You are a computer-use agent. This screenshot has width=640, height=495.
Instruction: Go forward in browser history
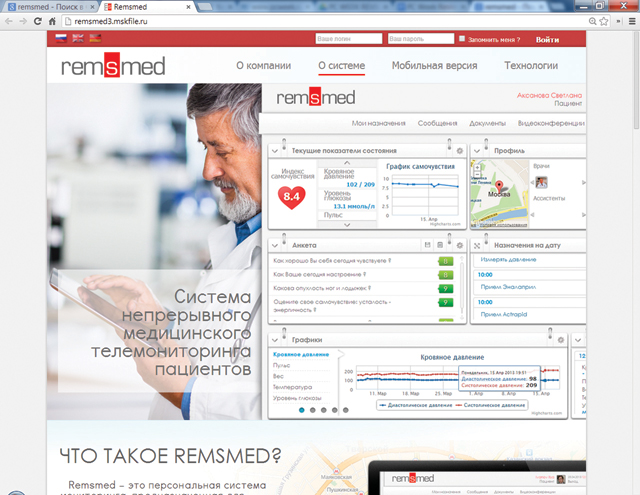[23, 21]
